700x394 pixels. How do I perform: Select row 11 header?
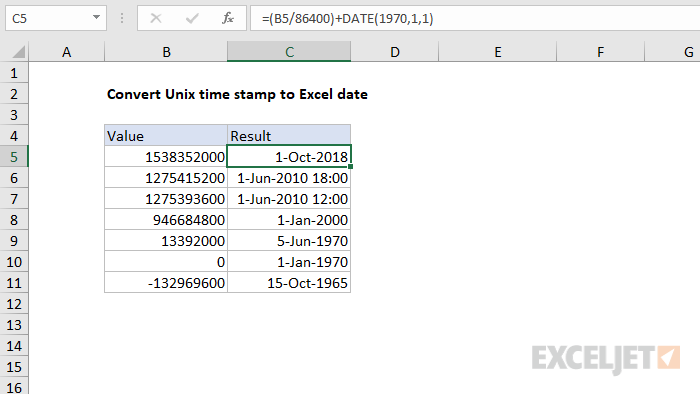point(14,283)
